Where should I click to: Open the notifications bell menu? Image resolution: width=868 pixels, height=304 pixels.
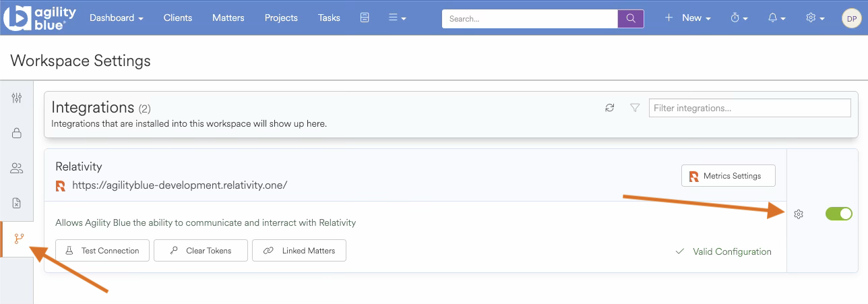777,18
